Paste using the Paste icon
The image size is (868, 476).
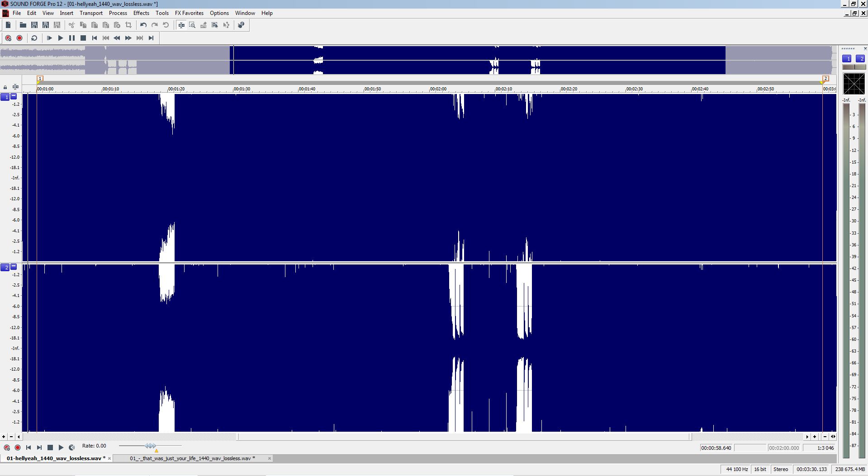94,25
